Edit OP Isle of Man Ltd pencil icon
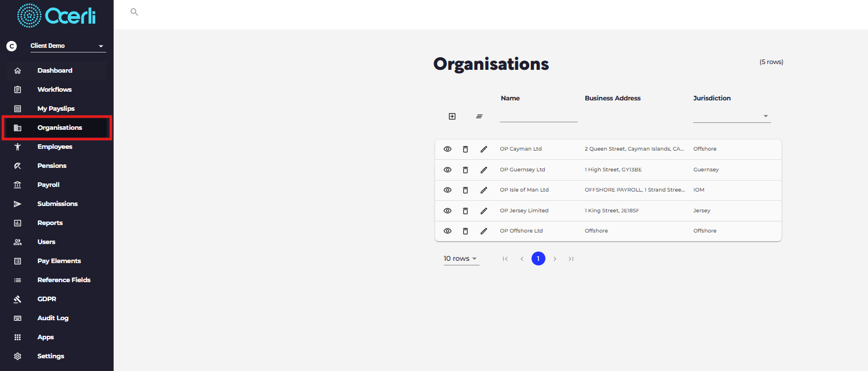 pyautogui.click(x=484, y=190)
